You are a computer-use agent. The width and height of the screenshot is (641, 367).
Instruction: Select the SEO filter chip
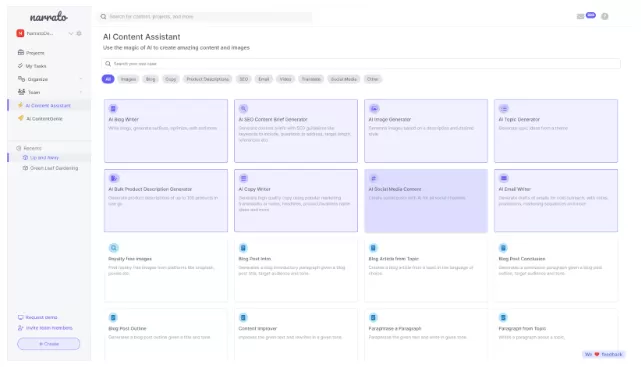coord(244,79)
